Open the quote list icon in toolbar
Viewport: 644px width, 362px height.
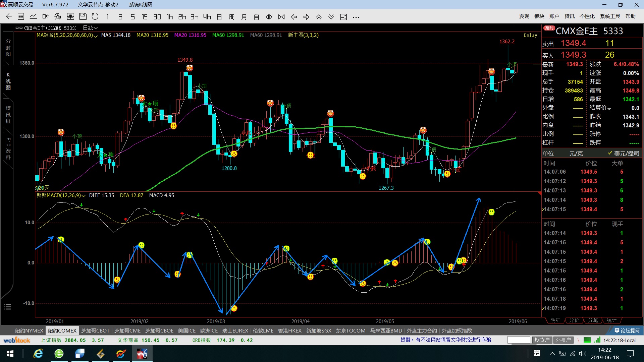(x=21, y=17)
